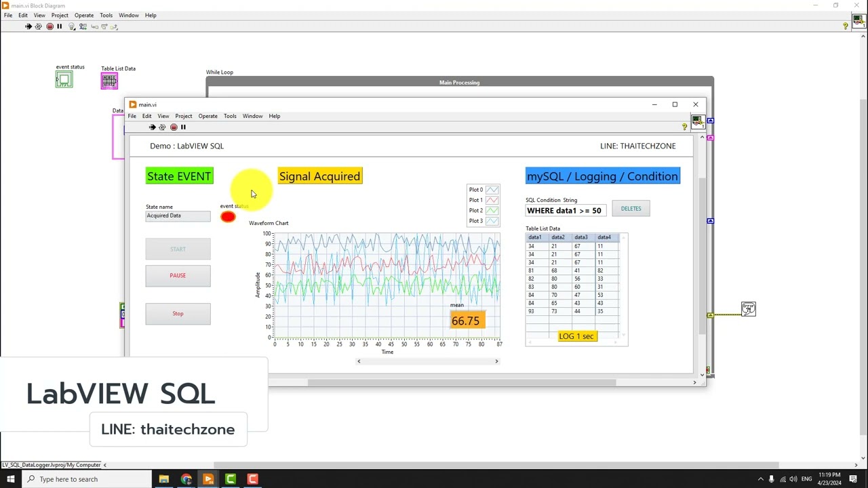The width and height of the screenshot is (868, 488).
Task: Click the State name field Acquired Data
Action: pos(178,216)
